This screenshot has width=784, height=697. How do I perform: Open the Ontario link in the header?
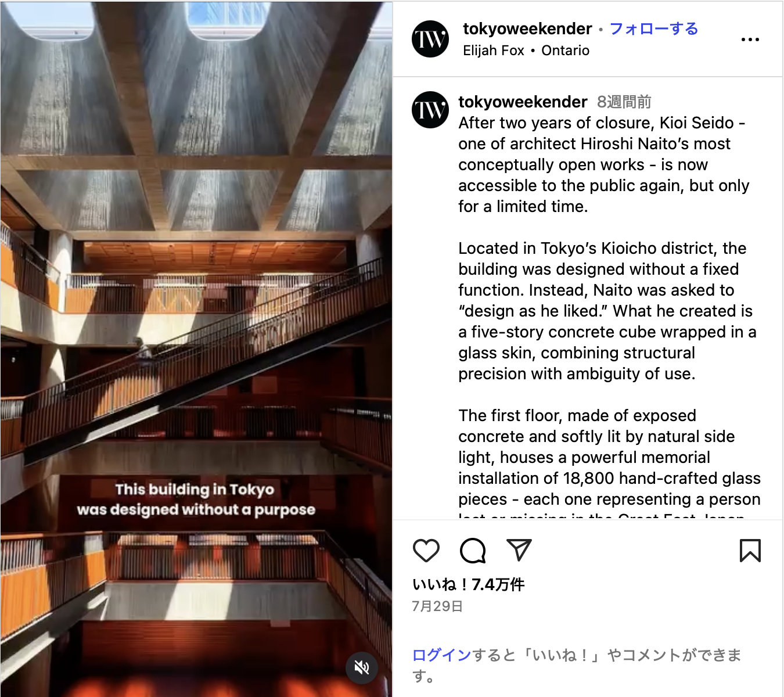point(565,51)
